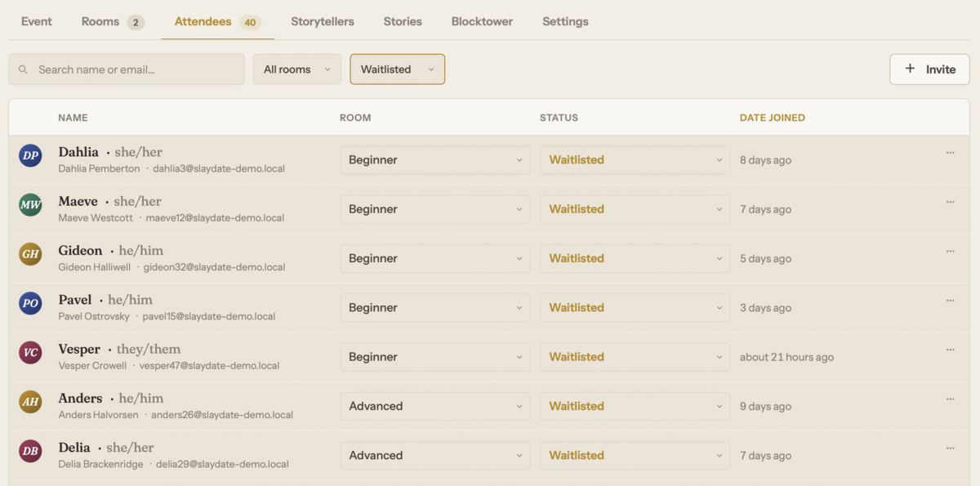This screenshot has width=980, height=486.
Task: Click 'about 21 hours ago' date
Action: pyautogui.click(x=786, y=357)
